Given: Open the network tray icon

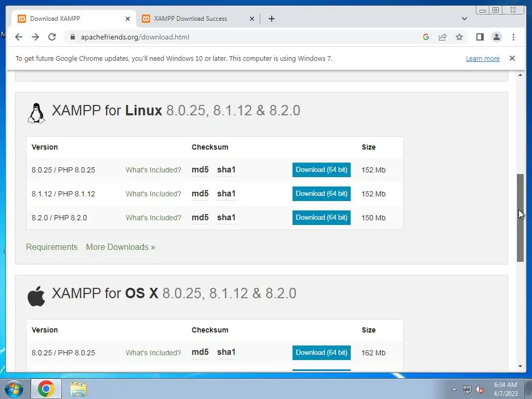Looking at the screenshot, I should (467, 389).
